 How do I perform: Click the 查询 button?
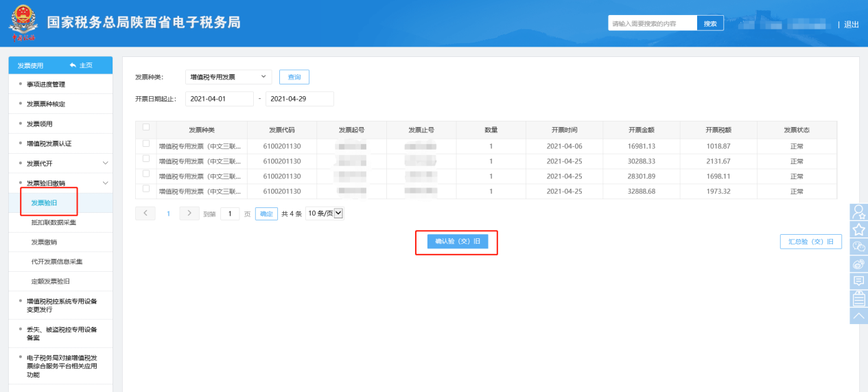pos(294,77)
